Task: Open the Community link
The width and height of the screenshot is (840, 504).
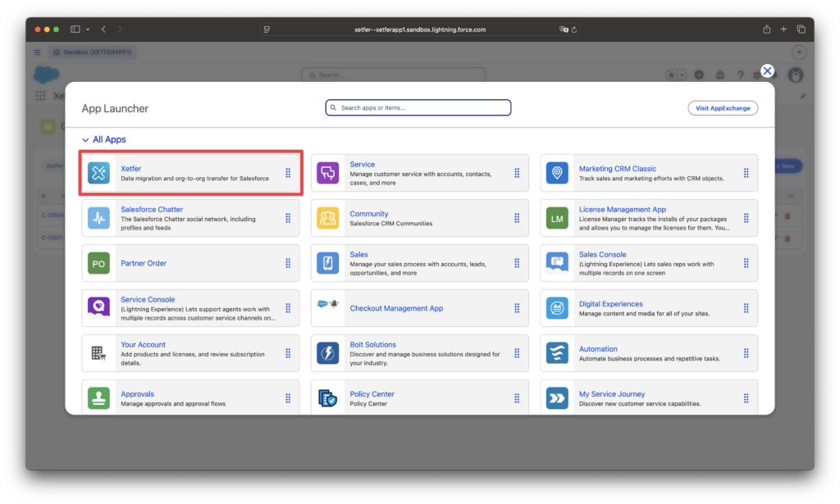Action: tap(368, 213)
